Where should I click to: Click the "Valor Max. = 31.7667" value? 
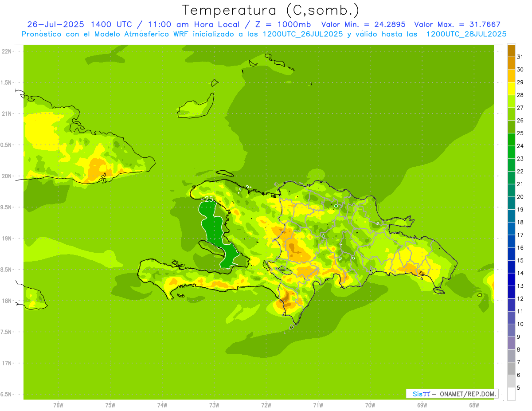coord(458,24)
